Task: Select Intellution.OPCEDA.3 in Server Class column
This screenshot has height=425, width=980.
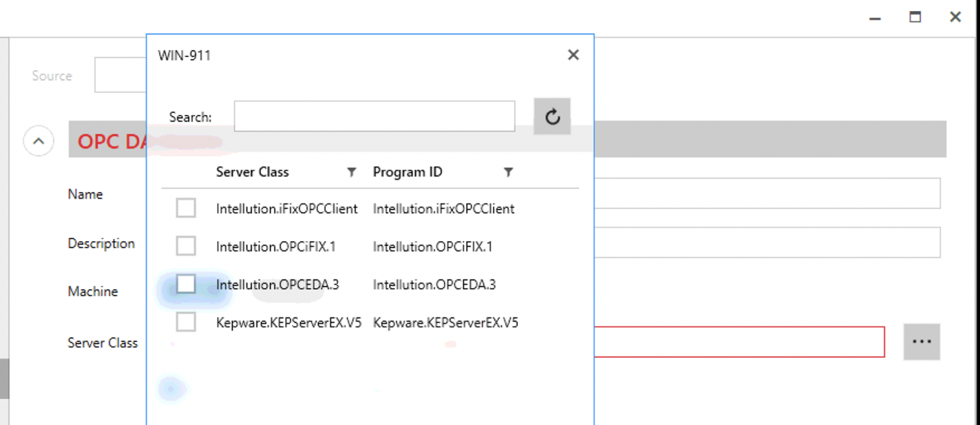Action: (x=278, y=284)
